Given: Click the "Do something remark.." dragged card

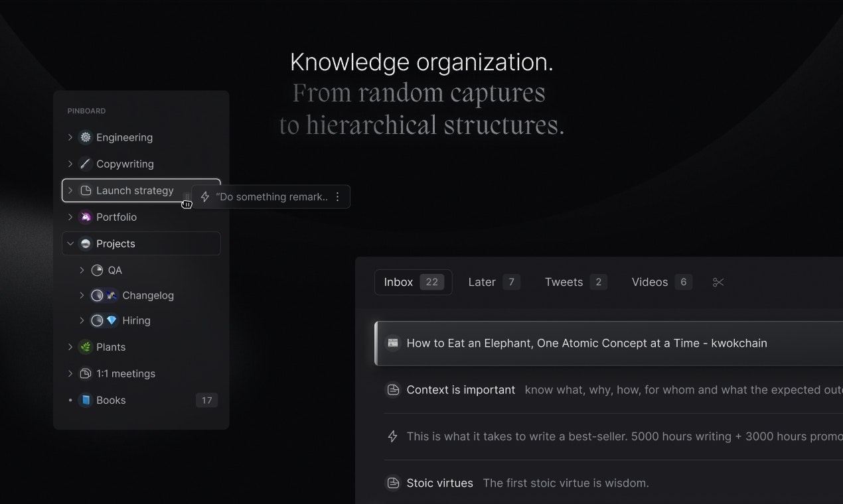Looking at the screenshot, I should coord(271,197).
